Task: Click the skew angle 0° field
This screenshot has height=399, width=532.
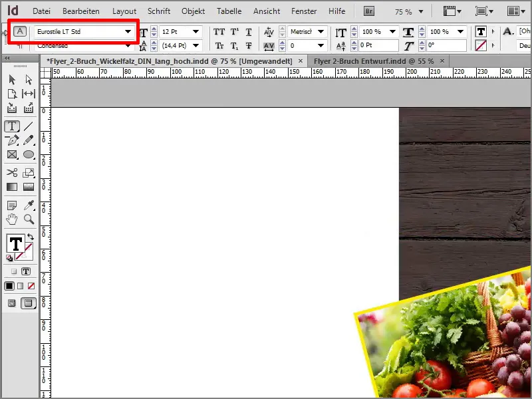Action: 446,45
